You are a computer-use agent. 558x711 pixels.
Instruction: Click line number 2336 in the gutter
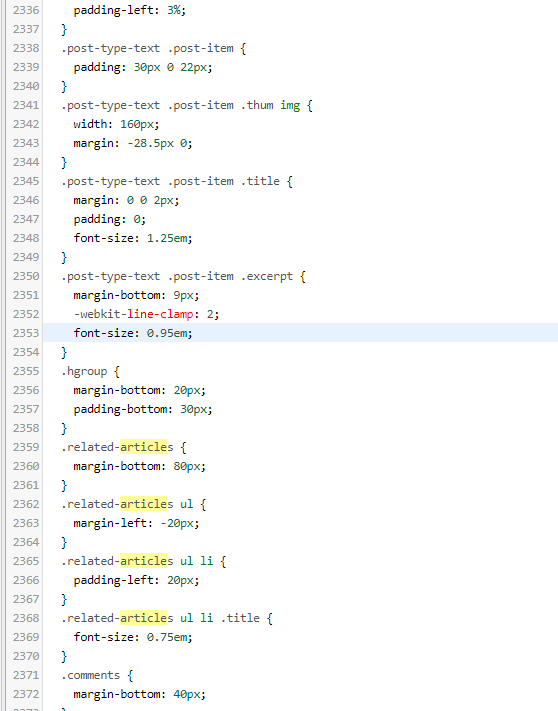point(26,10)
